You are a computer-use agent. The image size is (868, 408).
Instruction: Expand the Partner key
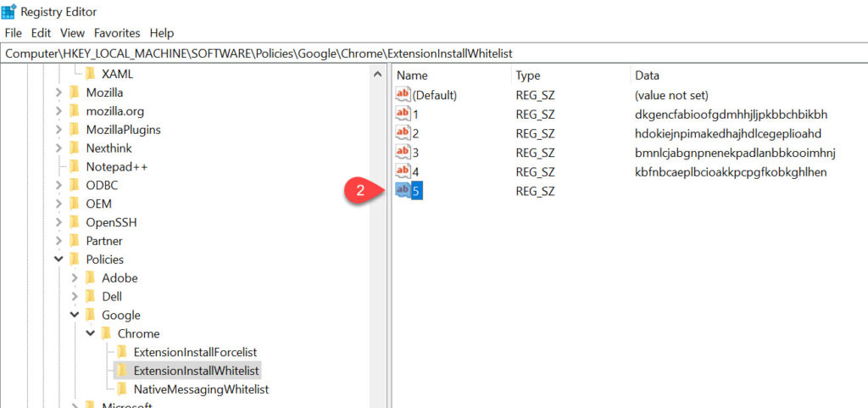pyautogui.click(x=58, y=242)
